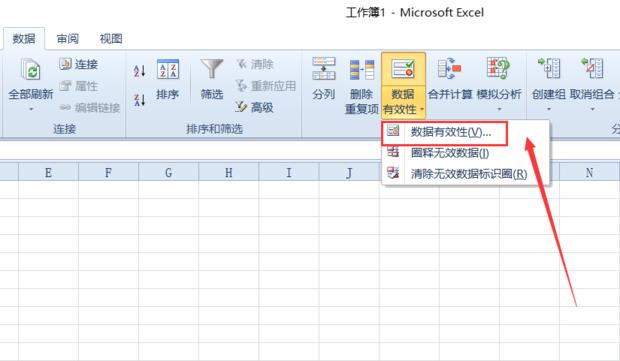Click the Refresh All (全部刷新) icon
Screen dimensions: 620x361
coord(31,70)
